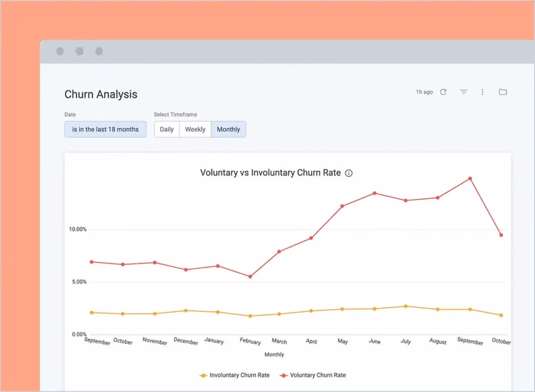Click the Voluntary vs Involuntary Churn Rate title
Viewport: 535px width, 392px height.
pyautogui.click(x=270, y=173)
